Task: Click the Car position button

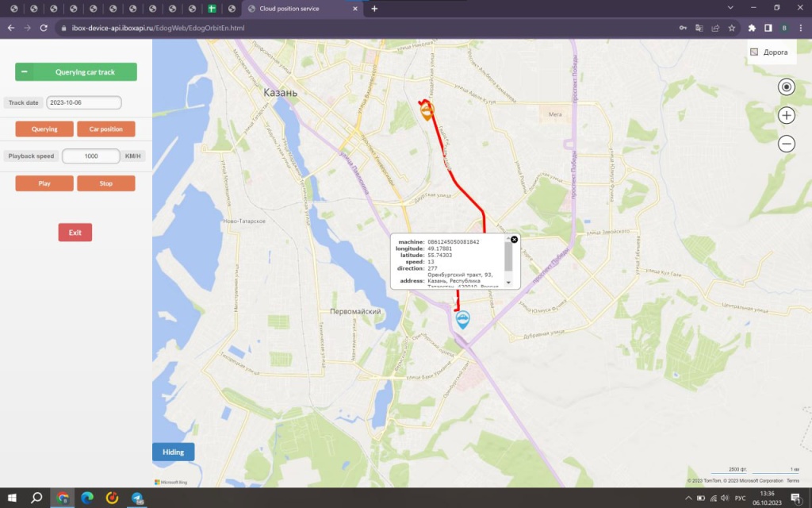Action: [x=105, y=129]
